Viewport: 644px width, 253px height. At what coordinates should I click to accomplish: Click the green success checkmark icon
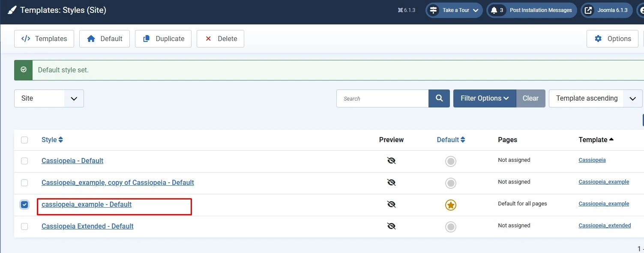pyautogui.click(x=24, y=70)
